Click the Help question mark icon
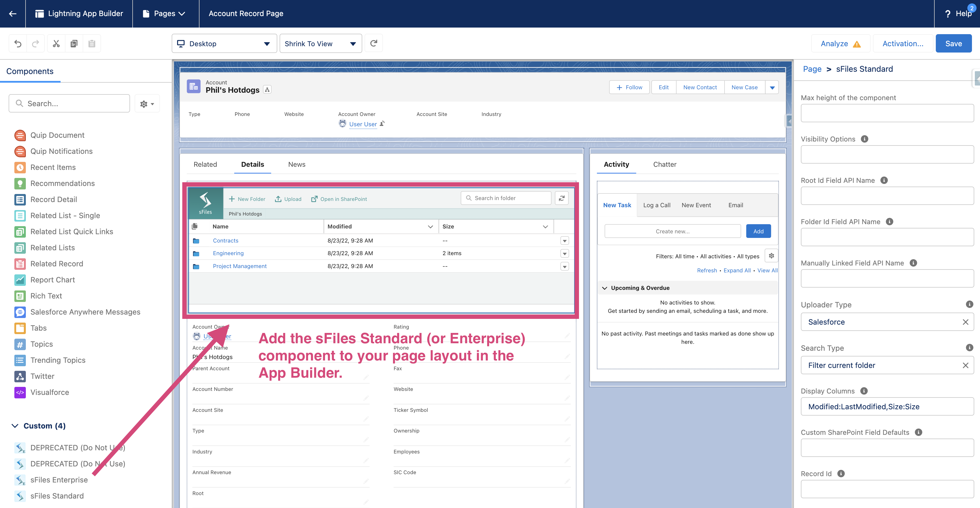Viewport: 980px width, 508px height. pos(948,14)
